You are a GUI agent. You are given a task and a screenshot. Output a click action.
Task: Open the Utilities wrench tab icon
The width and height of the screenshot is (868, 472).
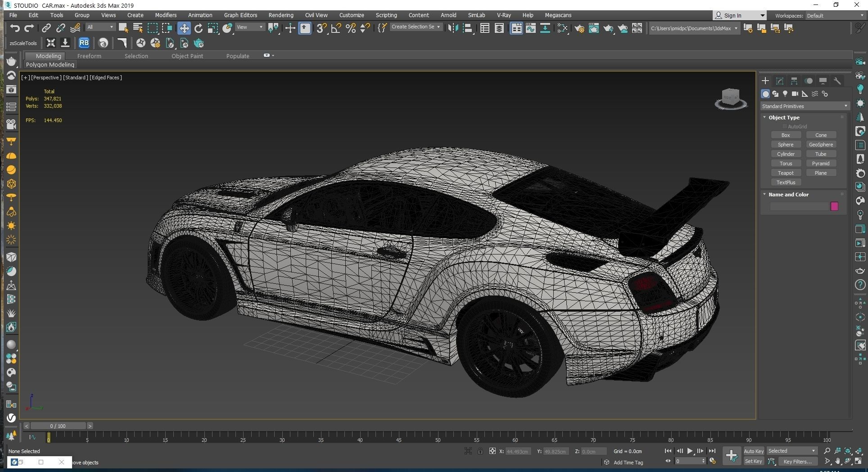(837, 81)
